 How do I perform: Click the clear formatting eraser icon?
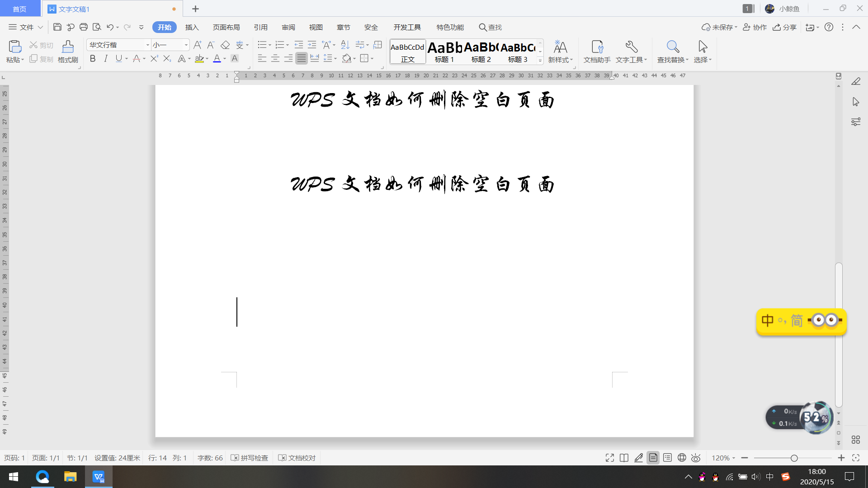pyautogui.click(x=225, y=45)
